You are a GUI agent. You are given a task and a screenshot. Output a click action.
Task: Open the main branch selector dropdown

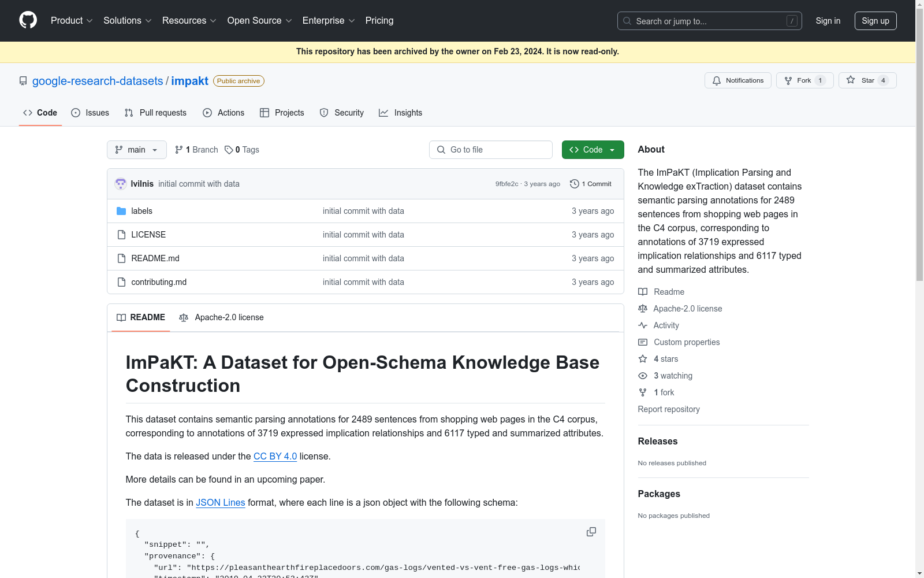137,150
